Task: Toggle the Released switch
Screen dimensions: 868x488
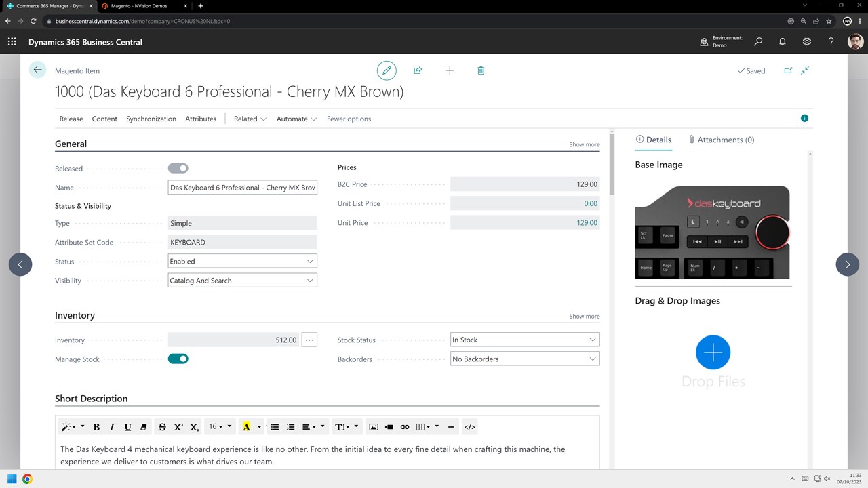Action: (x=178, y=168)
